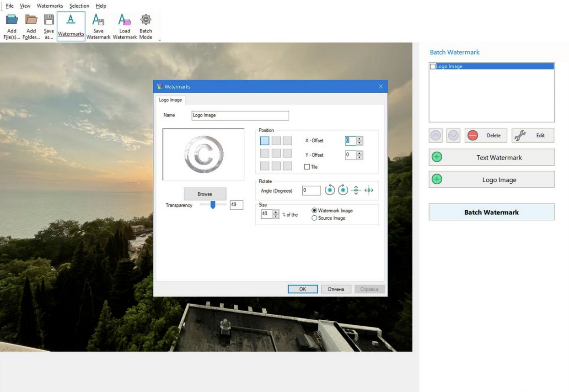
Task: Increase the X - Offset value with the up arrow
Action: point(360,138)
